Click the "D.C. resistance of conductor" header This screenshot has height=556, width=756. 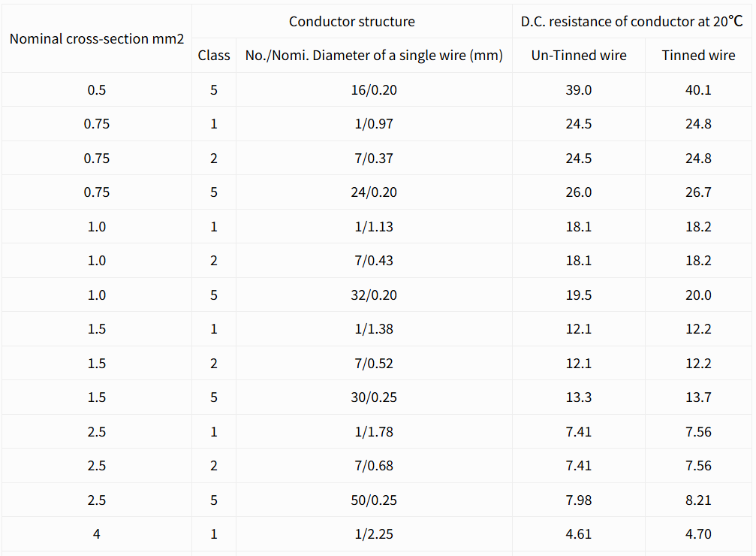point(631,21)
